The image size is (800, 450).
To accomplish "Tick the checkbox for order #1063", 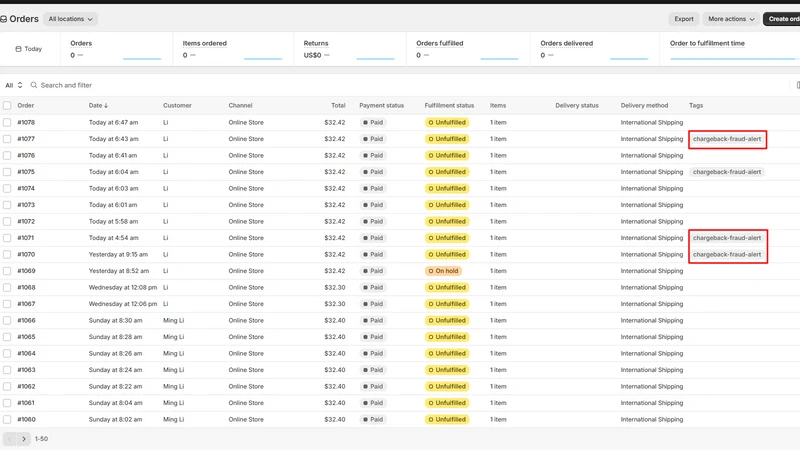I will 7,370.
